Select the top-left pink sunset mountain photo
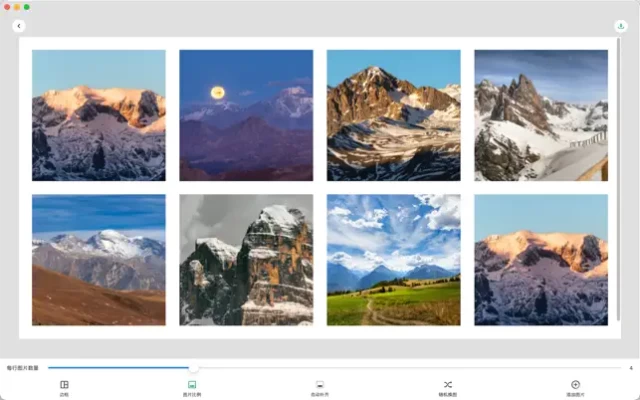 (99, 115)
